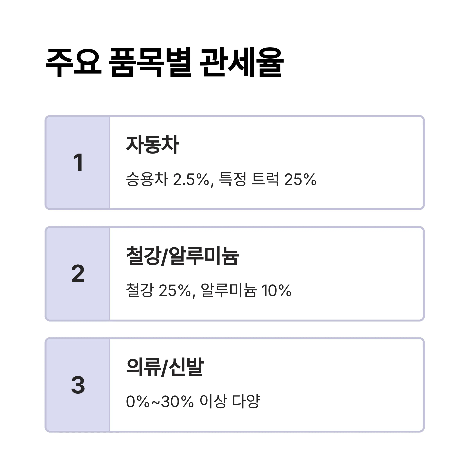This screenshot has height=476, width=469.
Task: Click the 철강 25% text
Action: point(158,290)
